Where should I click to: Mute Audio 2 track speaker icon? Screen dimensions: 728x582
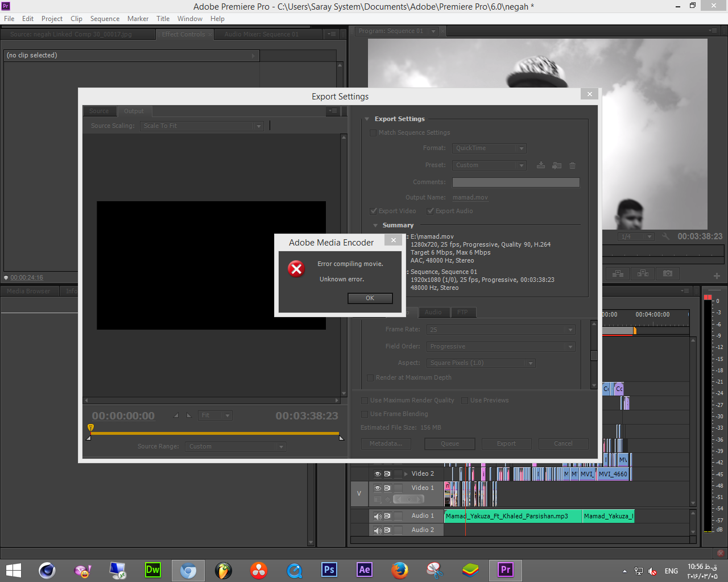377,530
